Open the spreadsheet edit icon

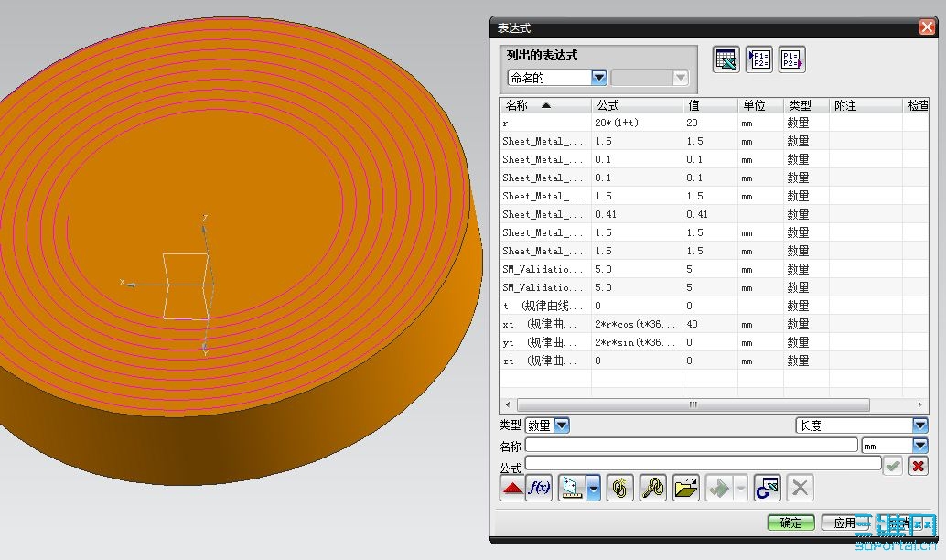click(726, 59)
